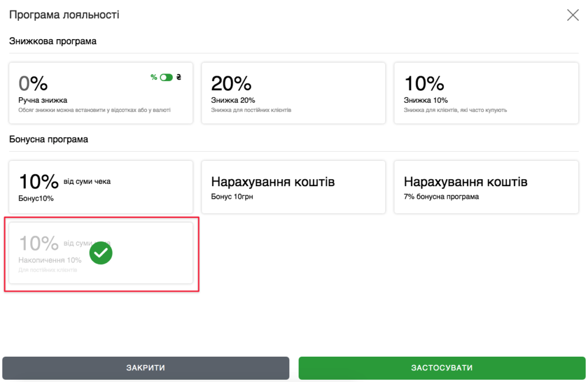
Task: Click the Бонусна програма section heading
Action: point(49,140)
